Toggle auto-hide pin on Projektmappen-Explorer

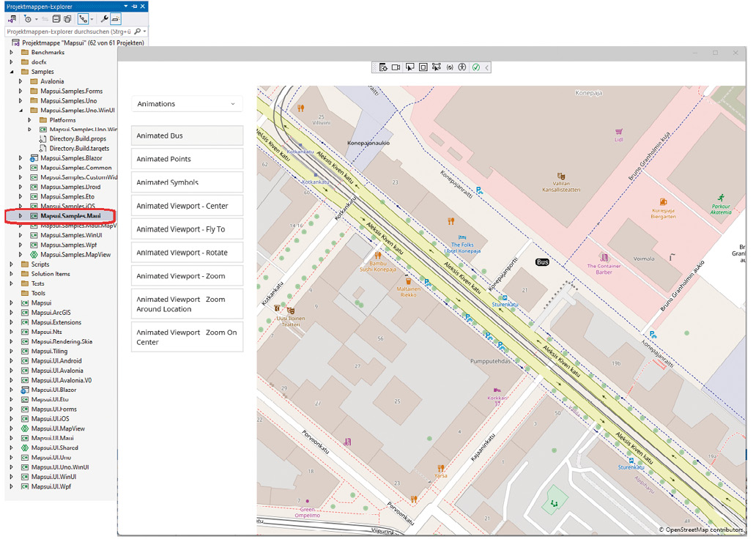[135, 7]
